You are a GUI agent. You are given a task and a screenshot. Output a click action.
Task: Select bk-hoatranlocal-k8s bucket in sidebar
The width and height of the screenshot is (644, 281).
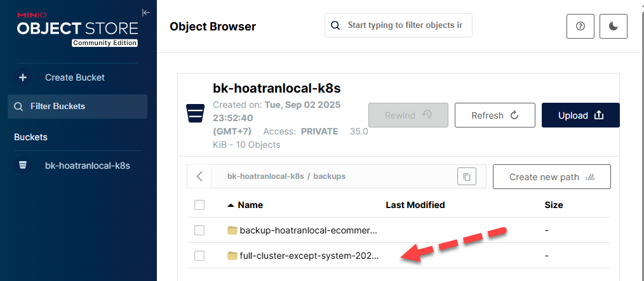pos(87,166)
